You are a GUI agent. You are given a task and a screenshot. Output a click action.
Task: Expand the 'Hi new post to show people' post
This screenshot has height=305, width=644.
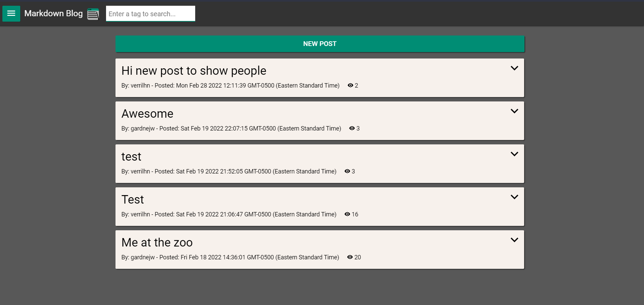pos(514,68)
